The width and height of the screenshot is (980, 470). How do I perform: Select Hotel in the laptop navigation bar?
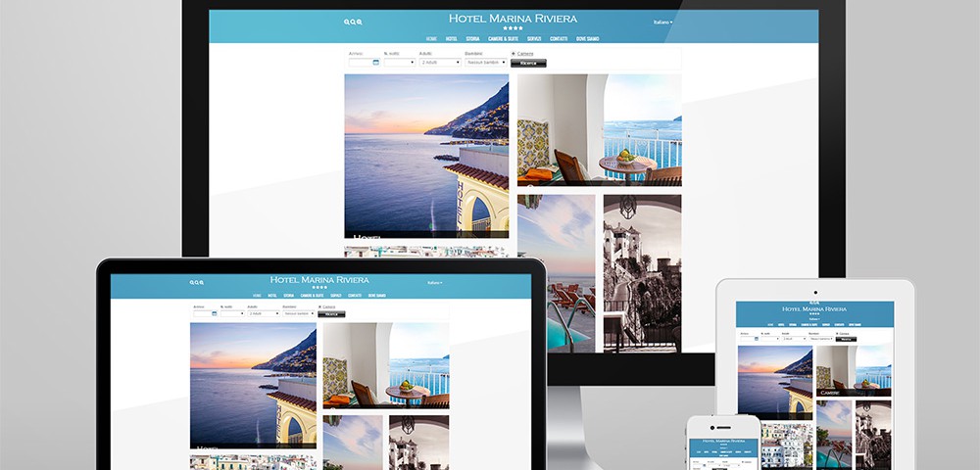[272, 296]
